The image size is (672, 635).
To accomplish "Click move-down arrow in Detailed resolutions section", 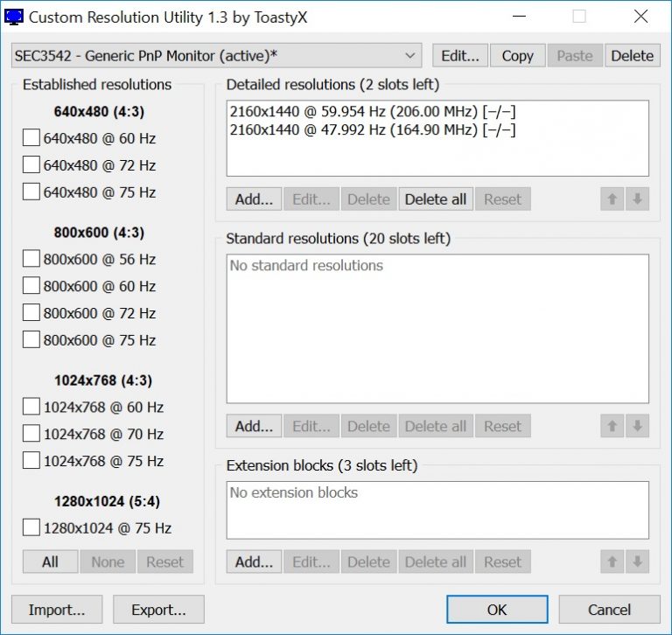I will coord(637,199).
